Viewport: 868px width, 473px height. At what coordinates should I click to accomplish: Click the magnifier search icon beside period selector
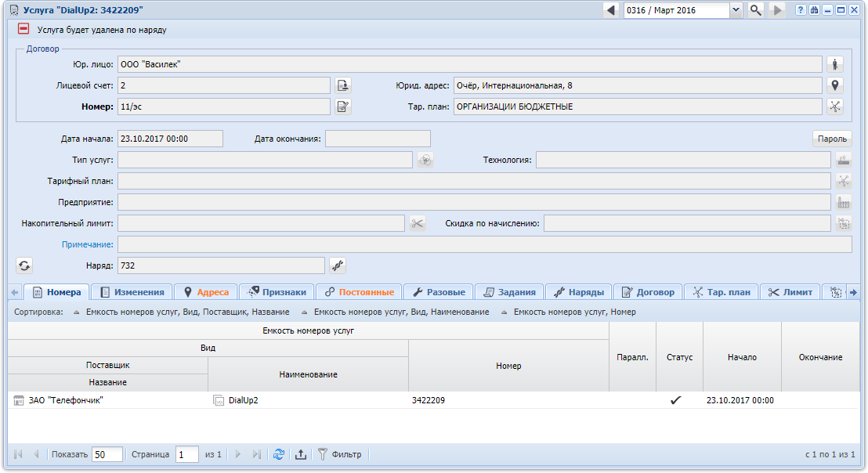click(x=756, y=10)
